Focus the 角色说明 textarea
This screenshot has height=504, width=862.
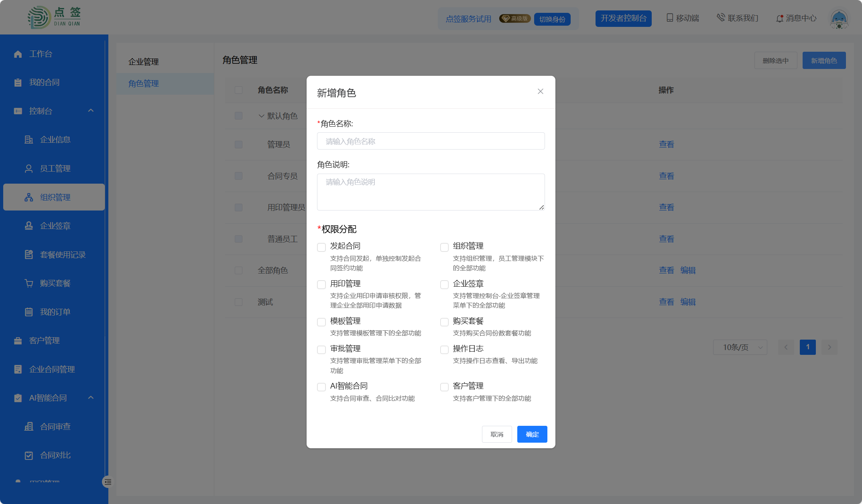(x=431, y=192)
